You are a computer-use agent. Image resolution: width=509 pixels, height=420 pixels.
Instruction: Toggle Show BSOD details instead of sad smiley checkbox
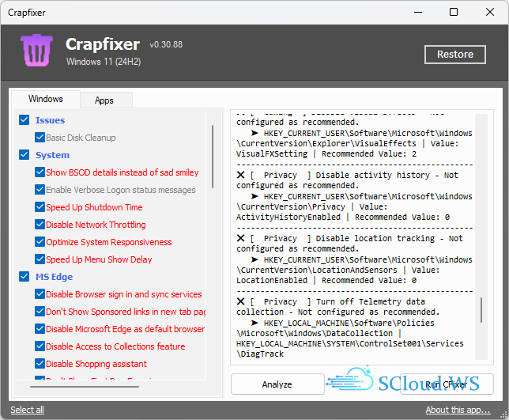(x=40, y=172)
